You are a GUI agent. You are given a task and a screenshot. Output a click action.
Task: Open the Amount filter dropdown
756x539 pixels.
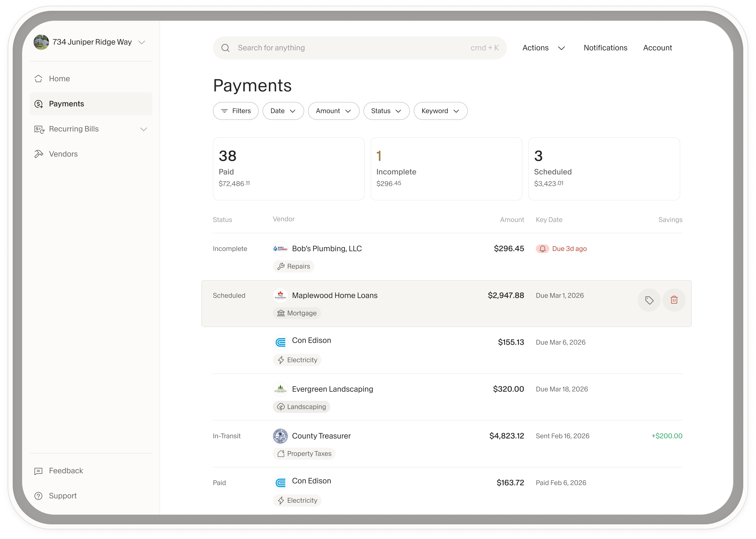coord(333,111)
